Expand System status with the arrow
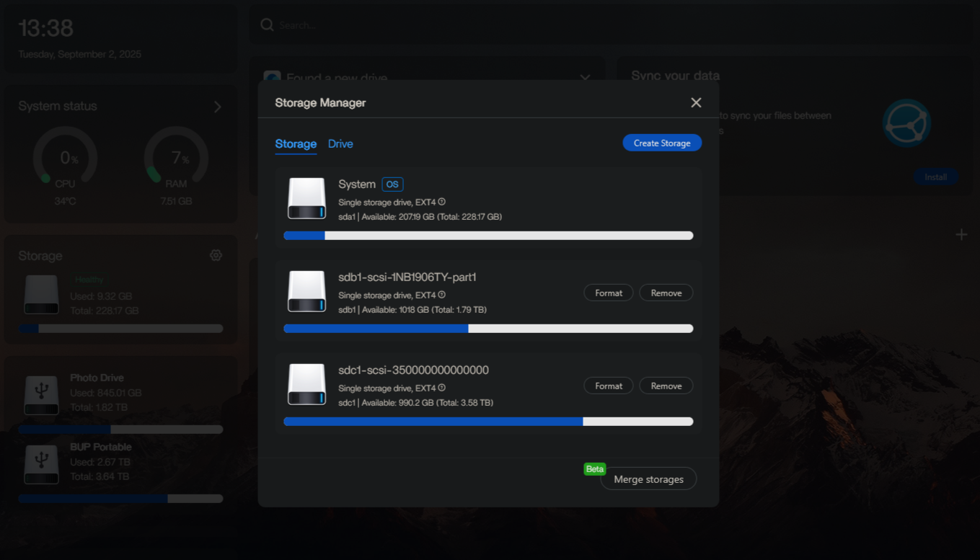 pos(218,107)
